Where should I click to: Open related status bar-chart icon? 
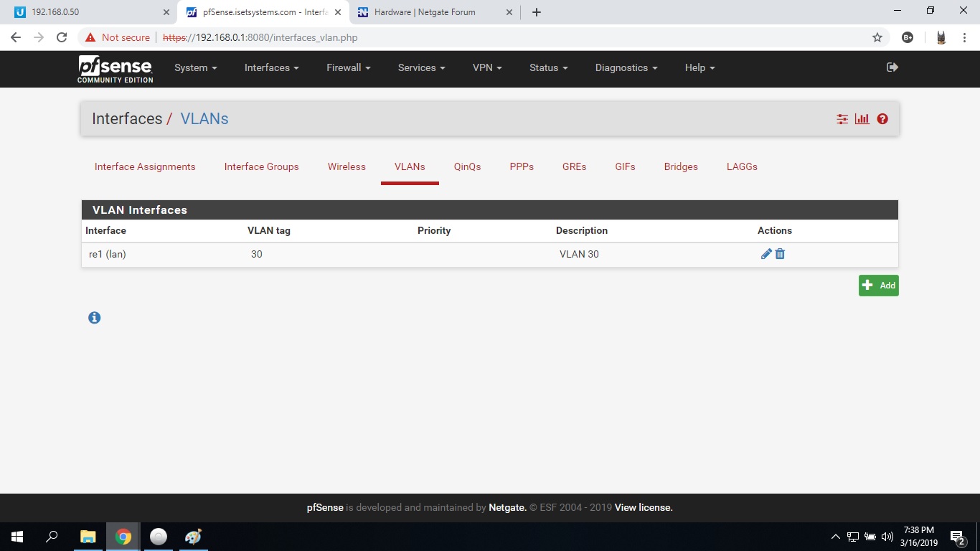[862, 119]
